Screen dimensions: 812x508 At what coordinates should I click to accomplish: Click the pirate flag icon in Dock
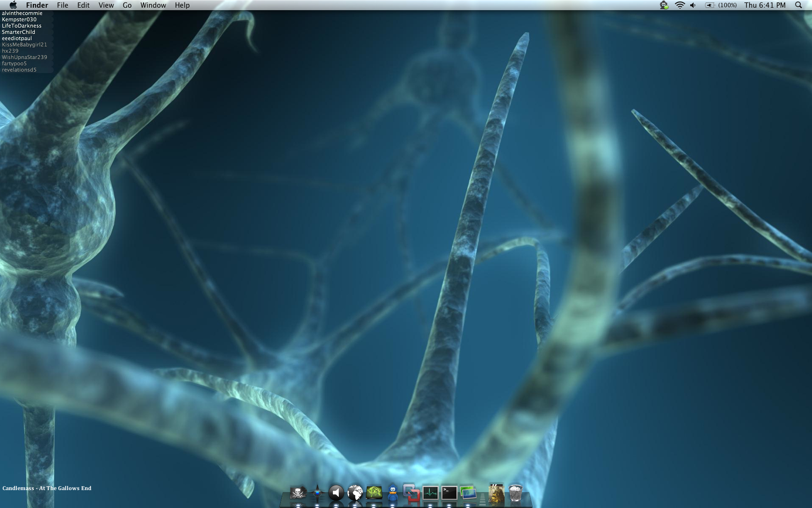[298, 493]
